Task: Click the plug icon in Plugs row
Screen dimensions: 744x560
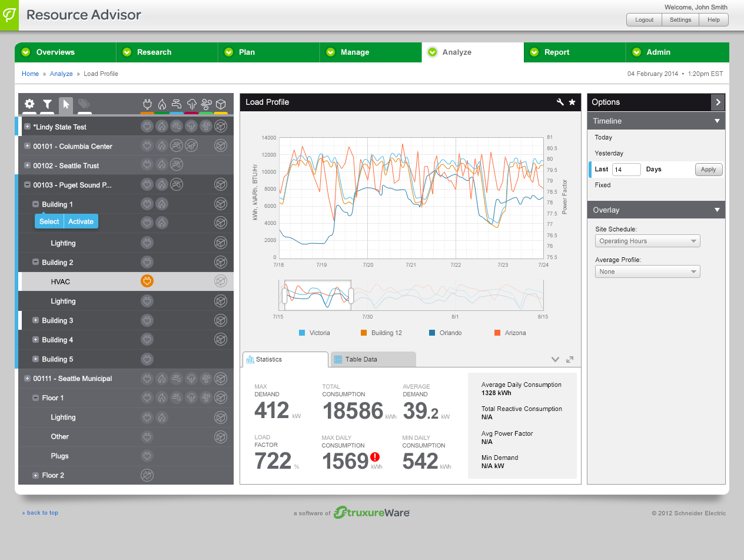Action: (x=147, y=456)
